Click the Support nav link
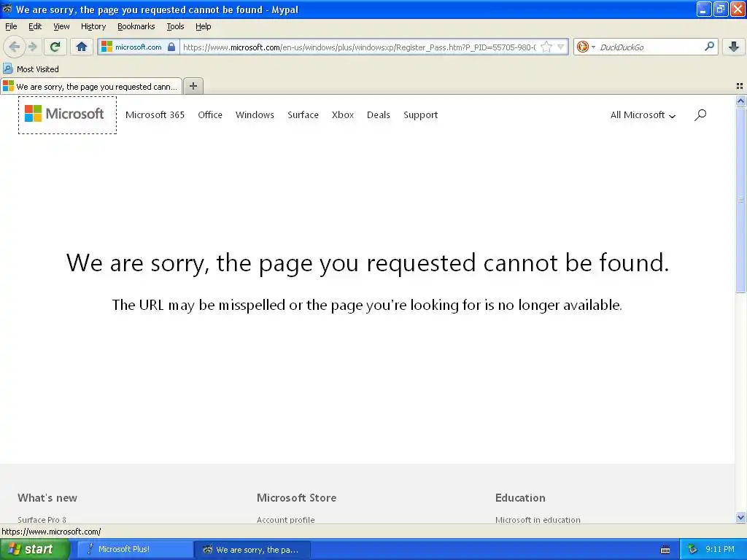This screenshot has width=747, height=560. pyautogui.click(x=421, y=114)
